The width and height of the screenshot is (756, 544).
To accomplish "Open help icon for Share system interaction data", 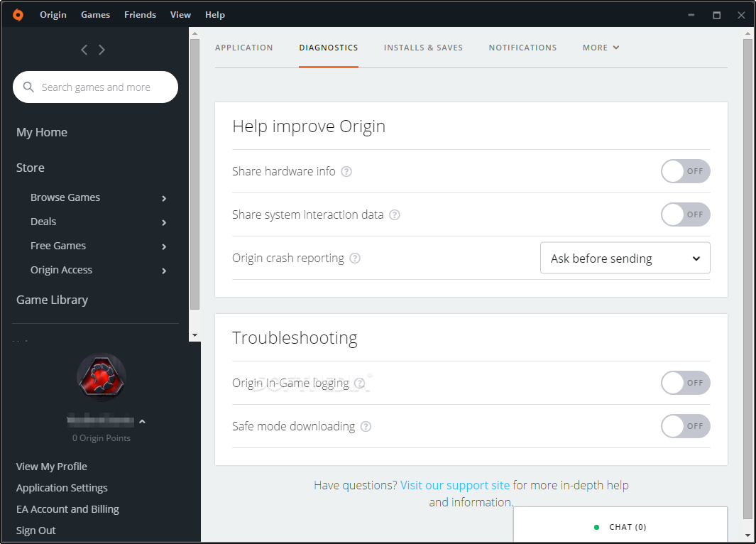I will tap(395, 214).
